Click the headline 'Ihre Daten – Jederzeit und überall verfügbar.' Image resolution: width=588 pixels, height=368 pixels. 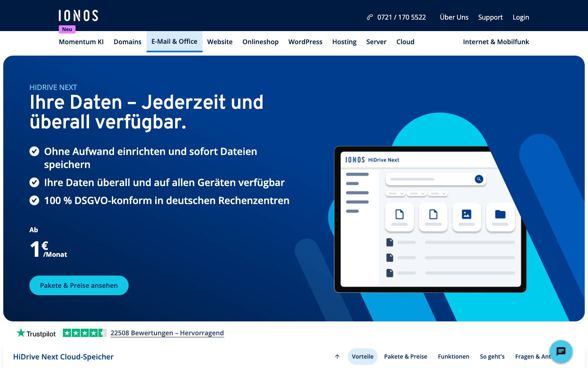pos(146,112)
